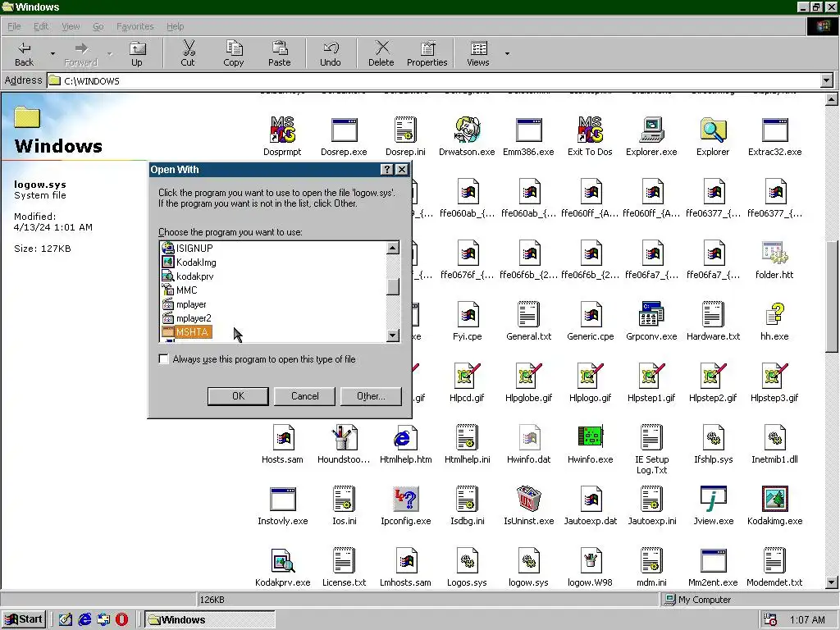840x630 pixels.
Task: Select the Kodakprv.exe icon
Action: click(282, 560)
